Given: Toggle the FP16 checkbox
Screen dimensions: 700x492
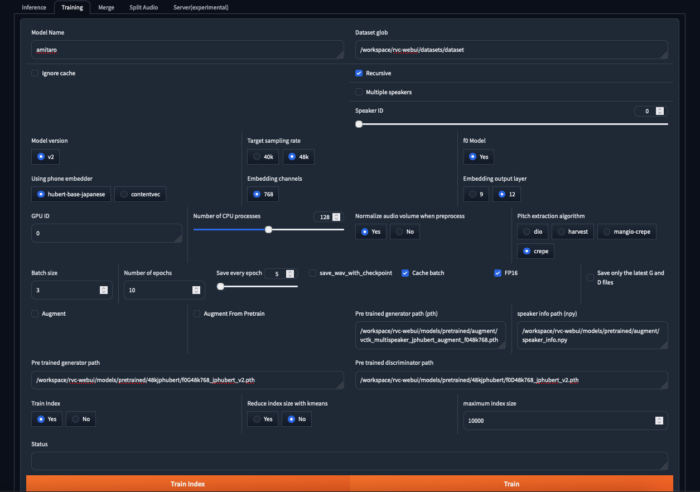Looking at the screenshot, I should (x=498, y=272).
